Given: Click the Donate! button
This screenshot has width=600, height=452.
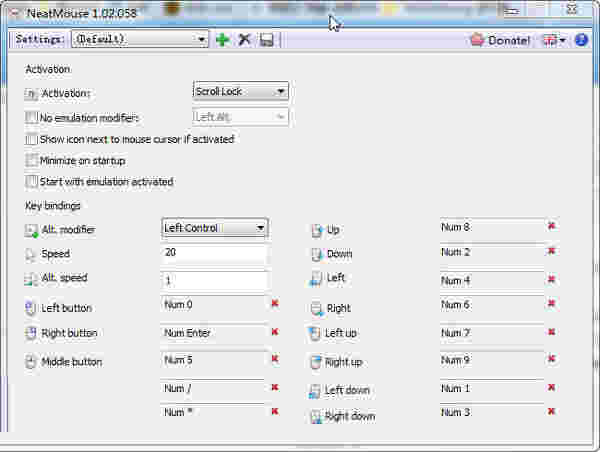Looking at the screenshot, I should [x=500, y=40].
